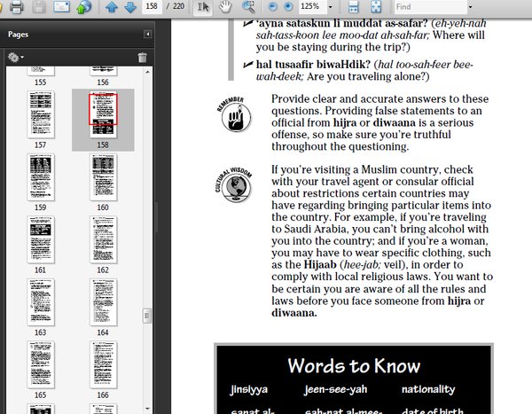Go to previous page with up arrow

tap(112, 7)
